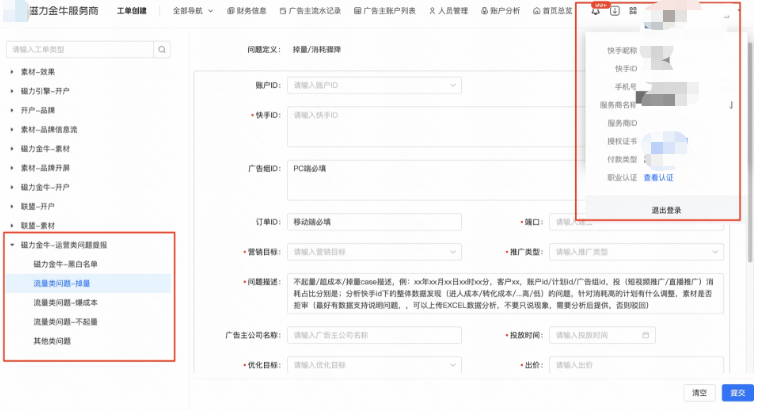Screen dimensions: 758x410
Task: Focus the 出价 input field
Action: coord(636,365)
